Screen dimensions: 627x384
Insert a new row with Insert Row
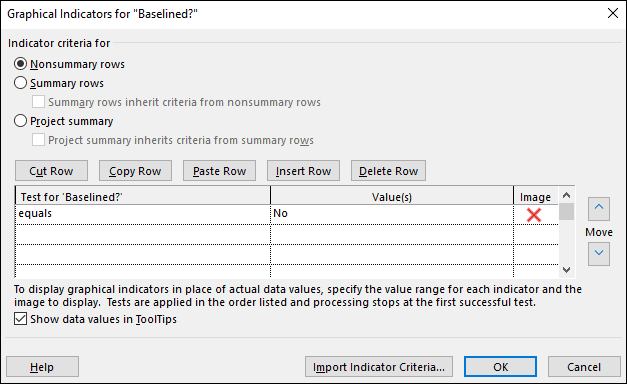tap(303, 171)
